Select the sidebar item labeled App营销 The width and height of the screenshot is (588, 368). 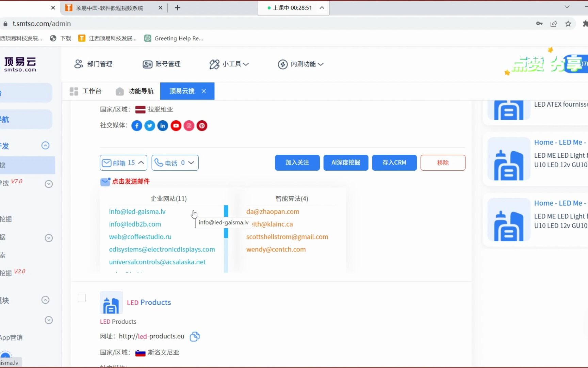coord(11,338)
